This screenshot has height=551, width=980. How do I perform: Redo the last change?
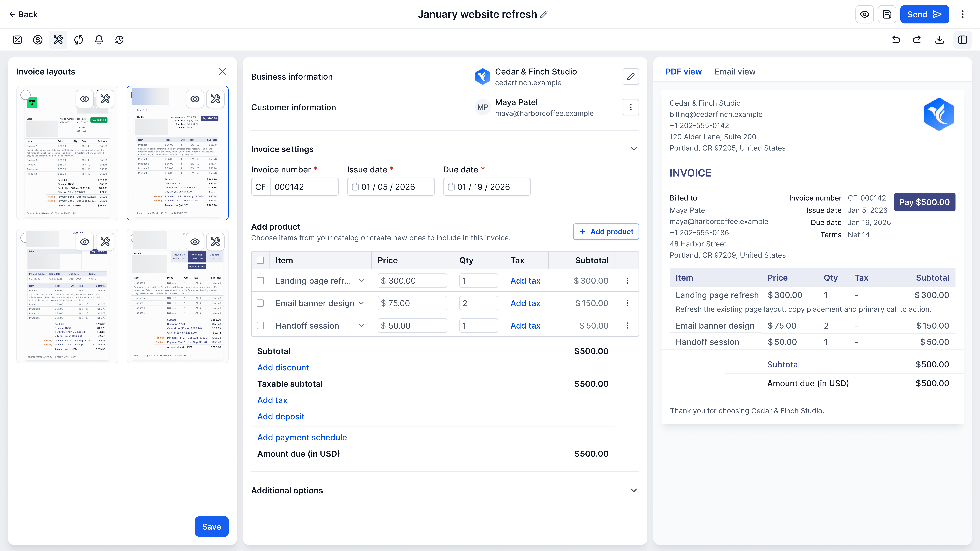[x=917, y=40]
